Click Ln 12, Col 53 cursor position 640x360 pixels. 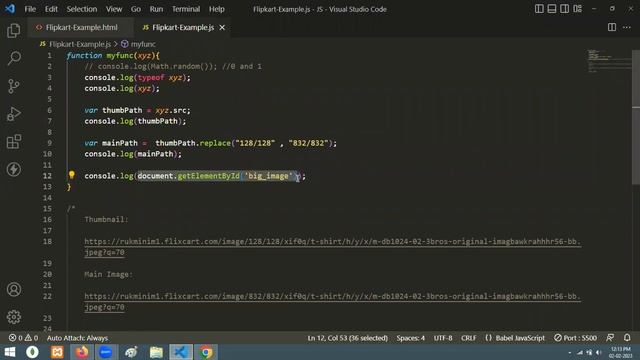(x=347, y=338)
